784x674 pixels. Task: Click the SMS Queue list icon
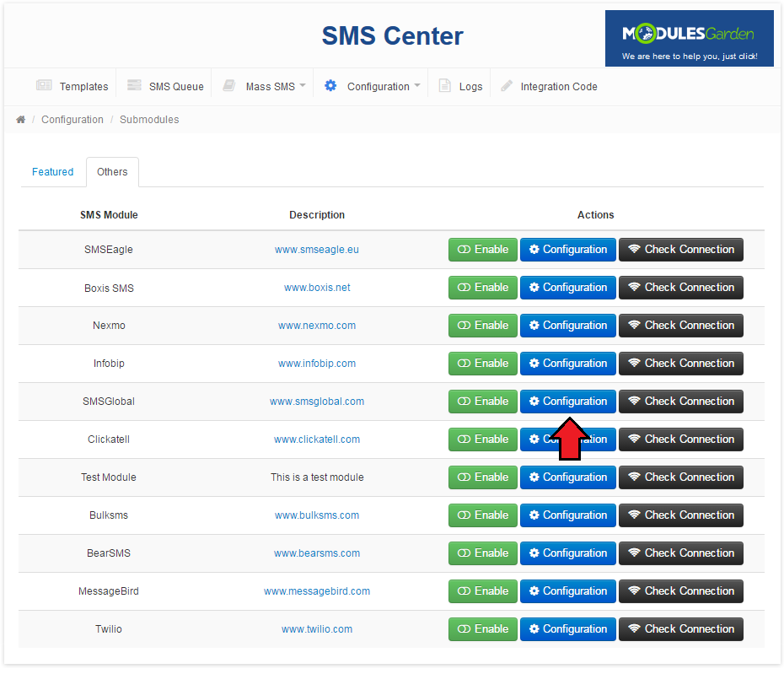pyautogui.click(x=134, y=85)
